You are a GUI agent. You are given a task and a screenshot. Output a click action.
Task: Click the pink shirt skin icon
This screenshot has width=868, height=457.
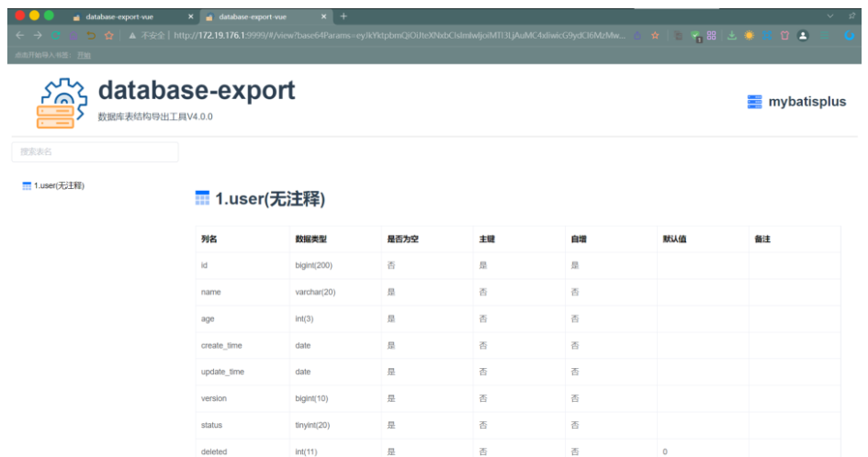click(x=784, y=36)
